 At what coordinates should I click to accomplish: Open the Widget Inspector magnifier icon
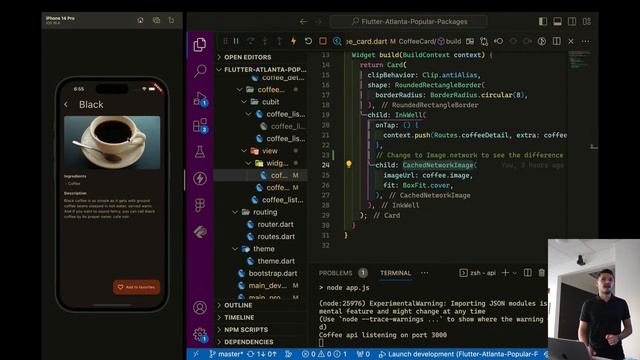point(337,41)
